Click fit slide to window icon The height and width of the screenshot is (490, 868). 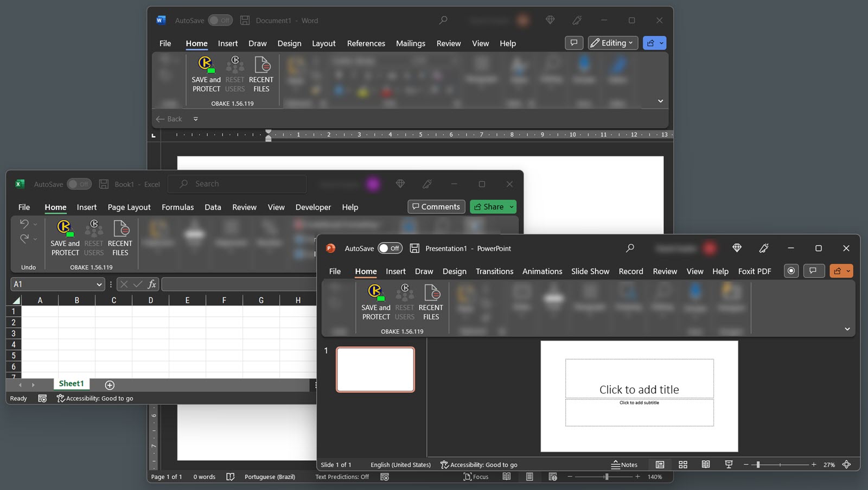point(846,464)
